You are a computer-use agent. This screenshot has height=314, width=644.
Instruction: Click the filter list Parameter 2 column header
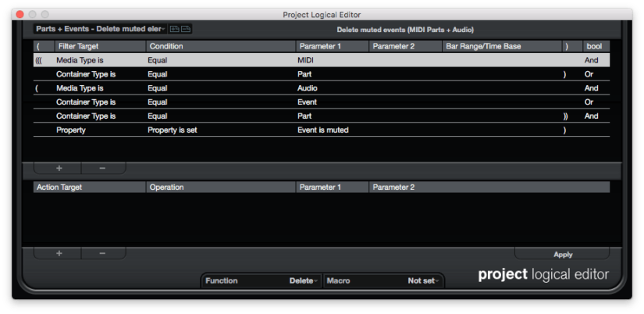point(405,46)
